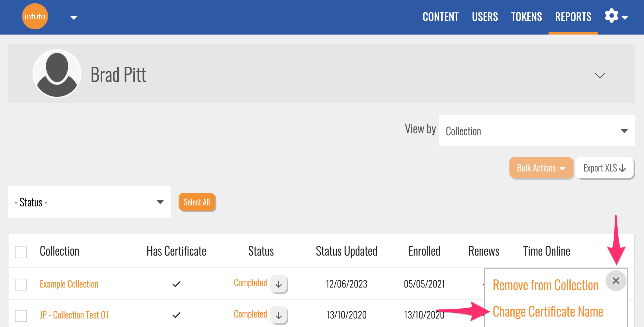Check the JP - Collection Test 01 checkbox
644x327 pixels.
pyautogui.click(x=21, y=315)
